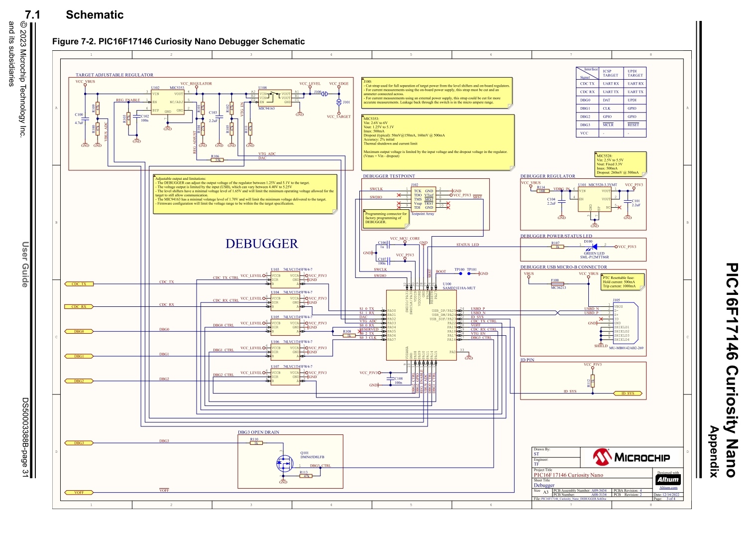Screen dimensions: 756x538
Task: Open the Altium.com link
Action: (x=668, y=488)
